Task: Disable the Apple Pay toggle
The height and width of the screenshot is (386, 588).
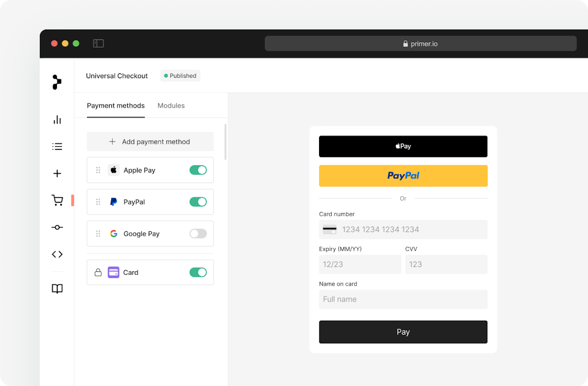Action: pyautogui.click(x=198, y=170)
